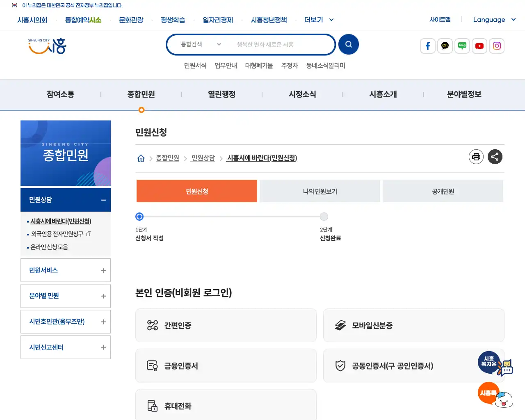Click step 1 신청서 작성 progress marker
This screenshot has width=525, height=420.
pos(139,217)
